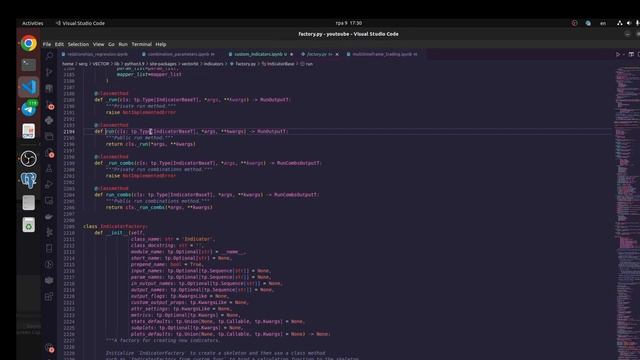Viewport: 640px width, 360px height.
Task: Open the Terminal app in the dock
Action: tap(29, 64)
